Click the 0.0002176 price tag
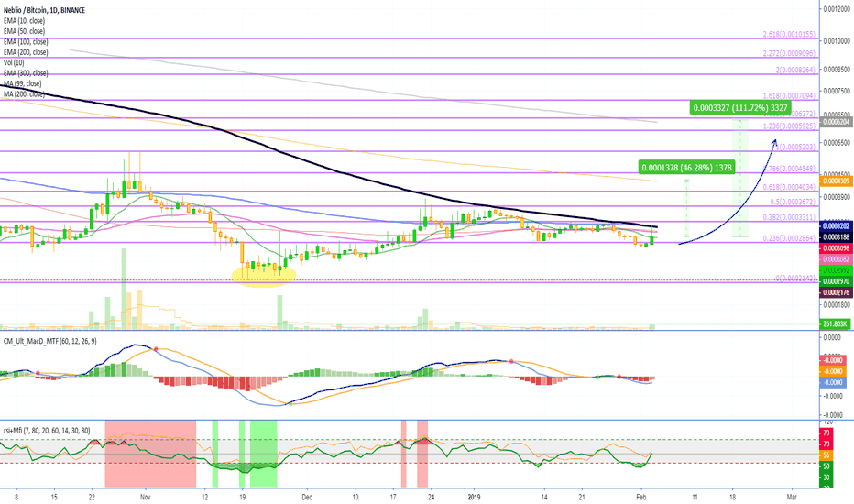The height and width of the screenshot is (504, 854). tap(836, 292)
